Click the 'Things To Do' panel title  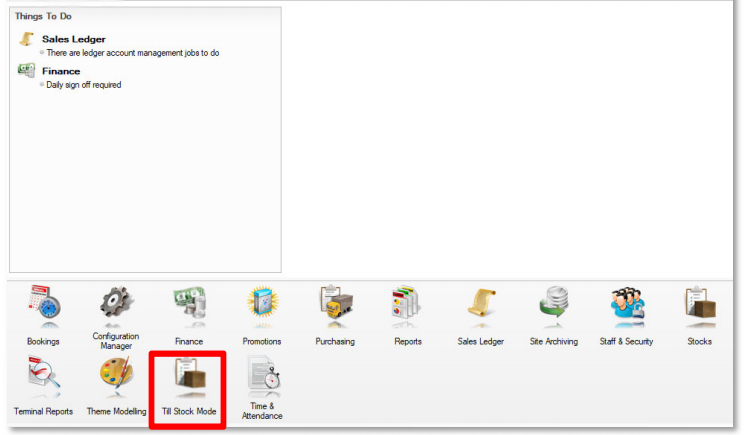coord(43,16)
